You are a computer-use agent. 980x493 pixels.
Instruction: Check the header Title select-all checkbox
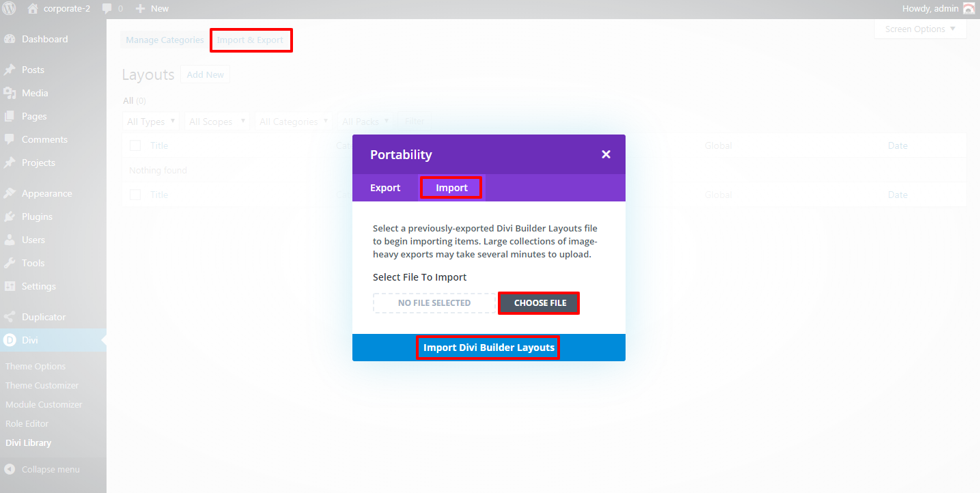point(135,145)
